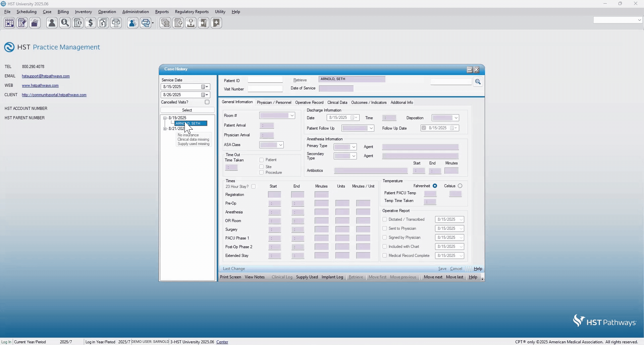Open the Patient Follow Up dropdown

[x=371, y=128]
